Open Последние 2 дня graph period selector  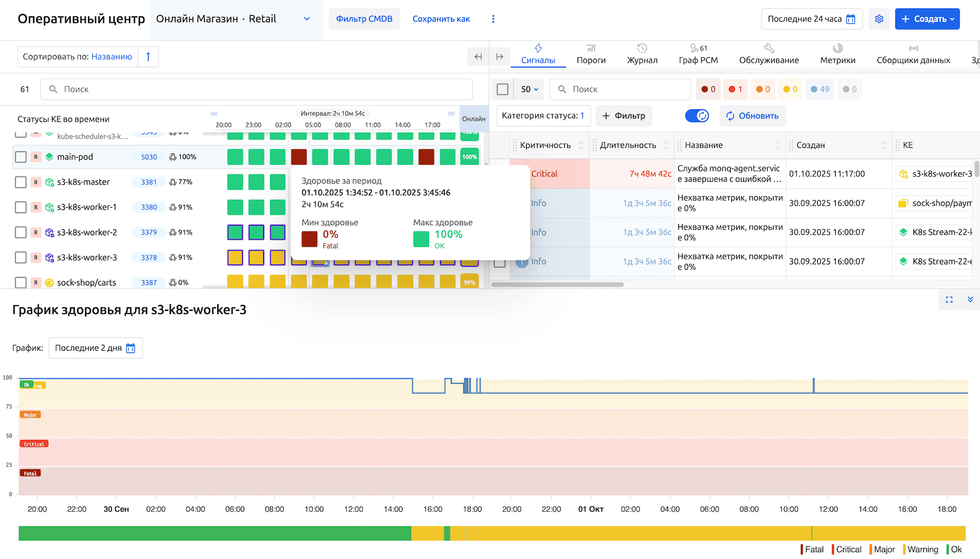(95, 348)
